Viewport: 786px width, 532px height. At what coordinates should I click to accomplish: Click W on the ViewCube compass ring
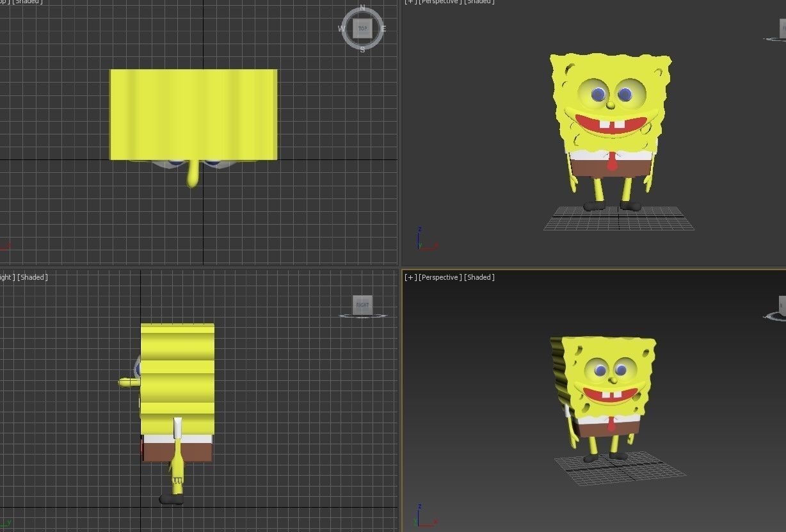(x=342, y=28)
